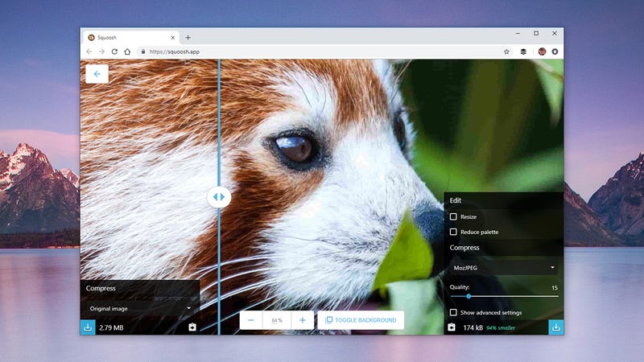Click the zoom percentage field

tap(277, 320)
